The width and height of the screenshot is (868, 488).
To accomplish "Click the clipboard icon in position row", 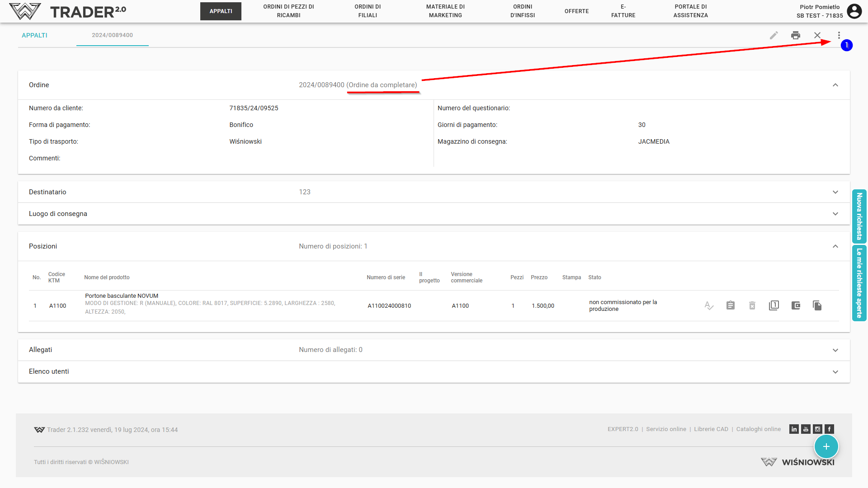I will coord(731,305).
